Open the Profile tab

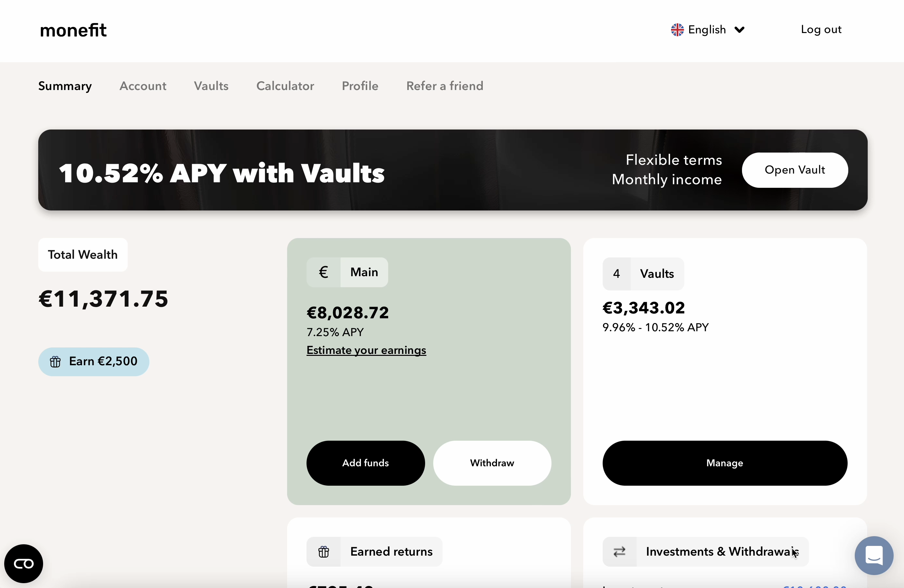point(360,86)
